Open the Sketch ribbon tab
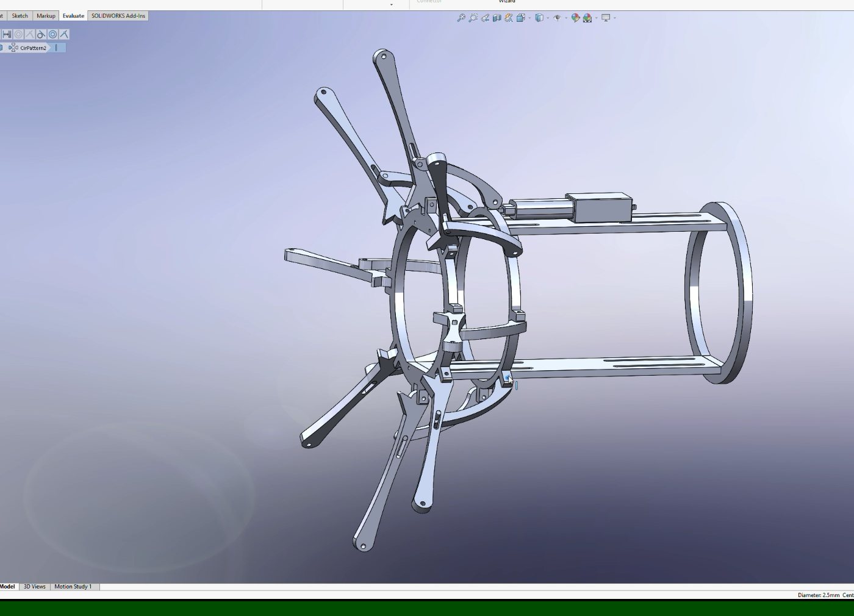The width and height of the screenshot is (854, 616). (x=20, y=16)
